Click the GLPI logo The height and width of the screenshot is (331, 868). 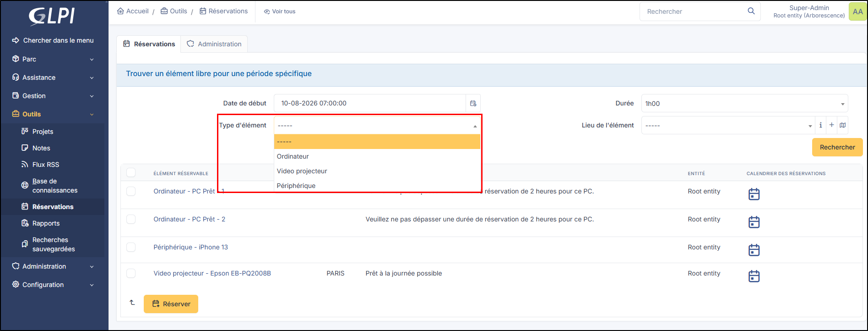52,17
